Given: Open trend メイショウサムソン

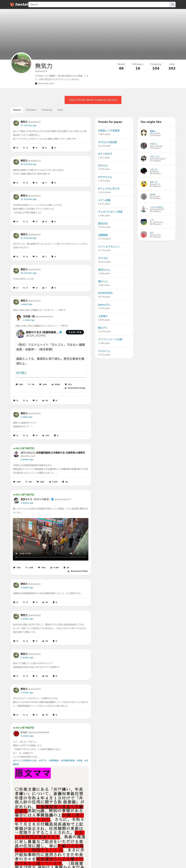Looking at the screenshot, I should (109, 247).
